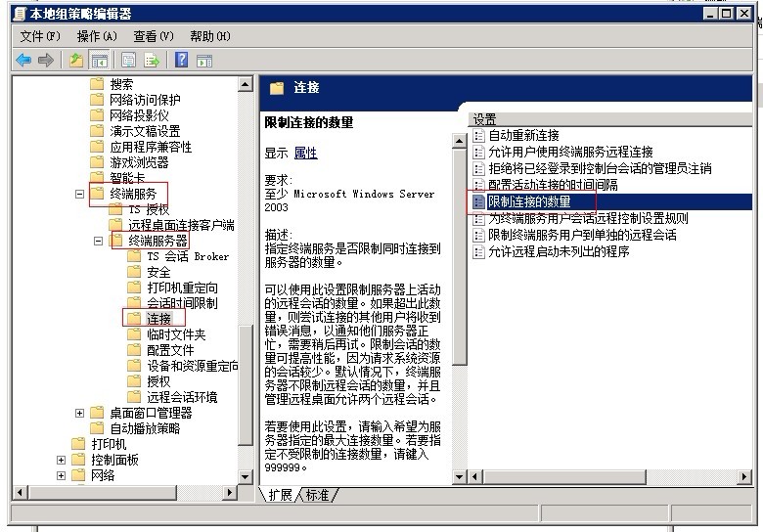Click the policy icon of 自动重新连接
This screenshot has height=532, width=763.
[x=478, y=135]
